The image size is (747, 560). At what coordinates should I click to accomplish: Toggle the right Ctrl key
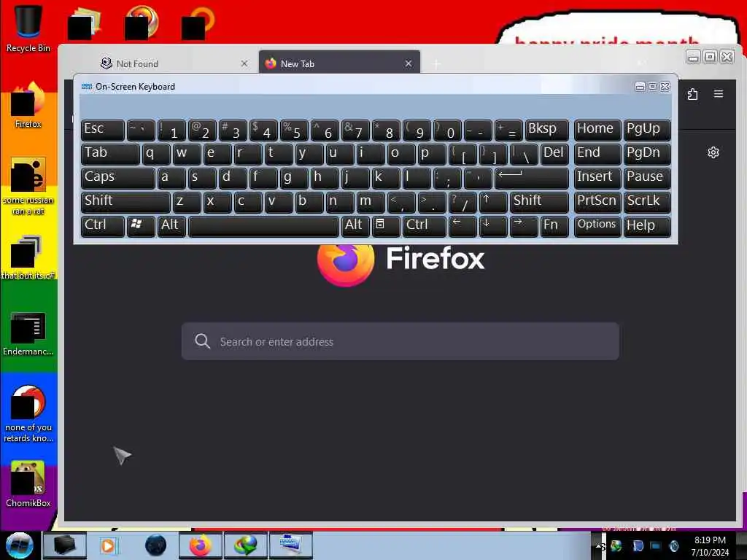click(x=425, y=226)
